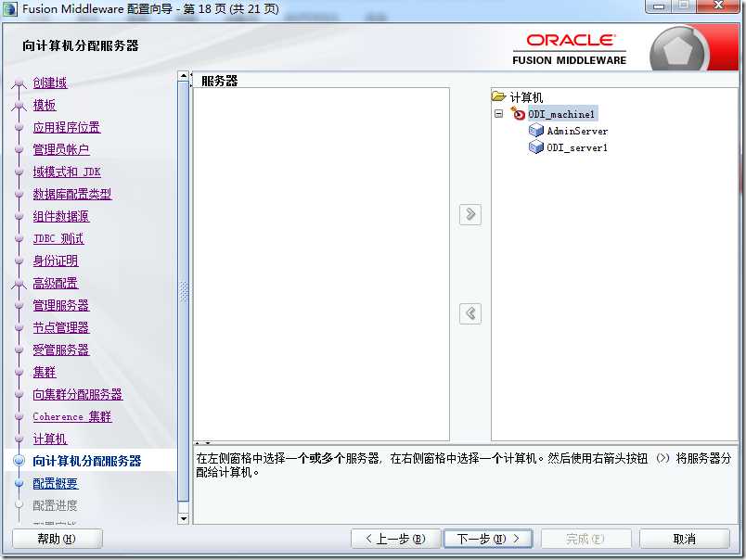
Task: Click the 上一步(B) back button
Action: (x=396, y=539)
